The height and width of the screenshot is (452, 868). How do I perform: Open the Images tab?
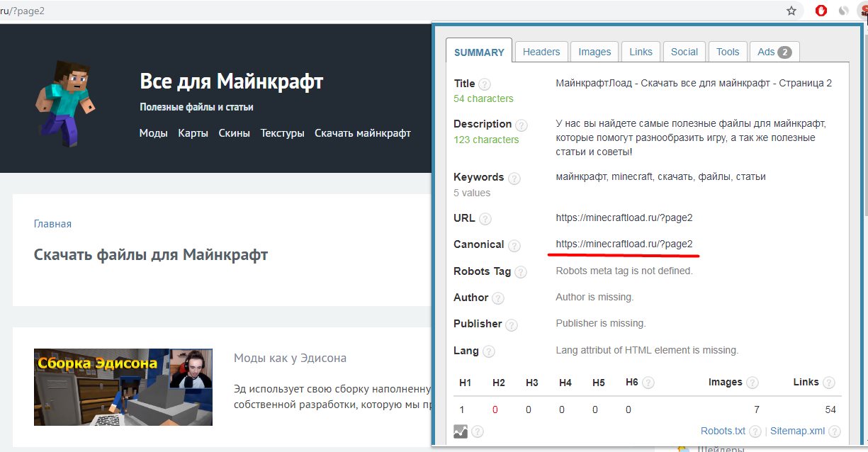click(594, 52)
